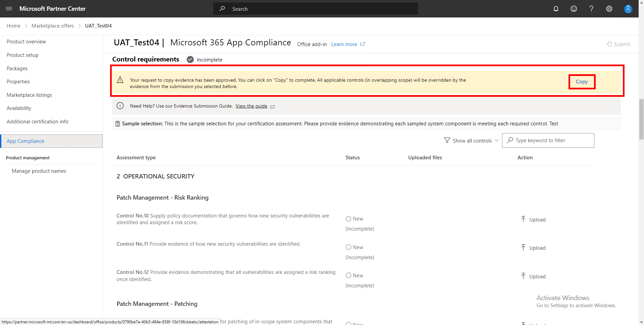This screenshot has width=644, height=325.
Task: Open Product overview in sidebar
Action: pyautogui.click(x=26, y=42)
